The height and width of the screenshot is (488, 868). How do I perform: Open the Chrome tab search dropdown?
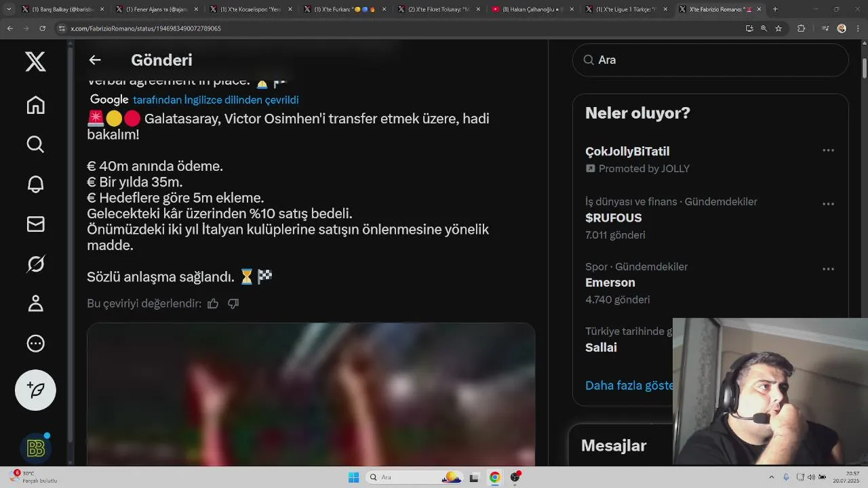[9, 9]
